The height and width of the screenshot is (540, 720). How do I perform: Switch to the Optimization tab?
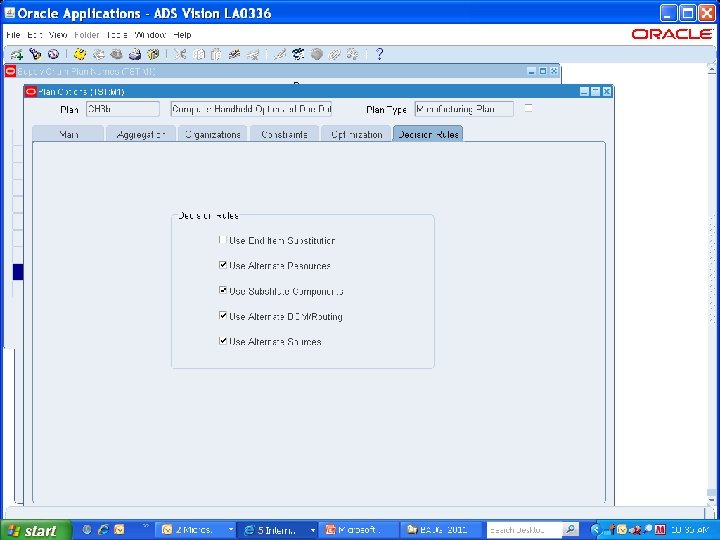(x=356, y=134)
